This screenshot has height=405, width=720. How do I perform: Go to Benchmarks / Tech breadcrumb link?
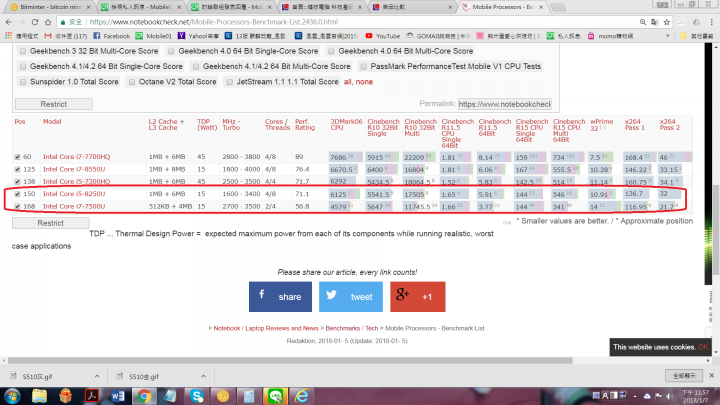coord(352,328)
